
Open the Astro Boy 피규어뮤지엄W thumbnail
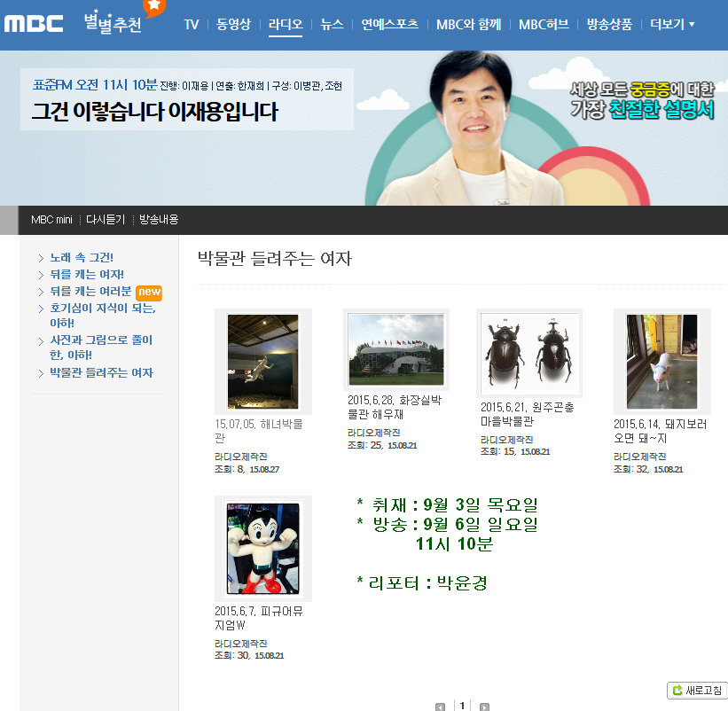[x=262, y=548]
